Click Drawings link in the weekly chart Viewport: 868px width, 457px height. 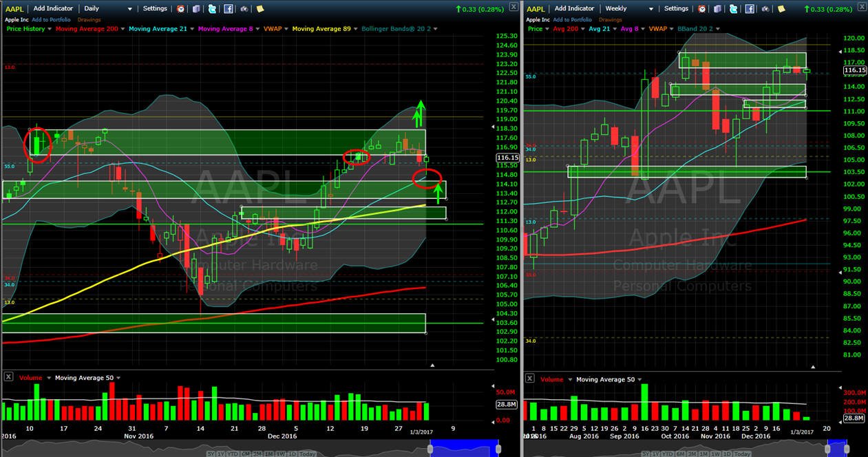point(611,20)
